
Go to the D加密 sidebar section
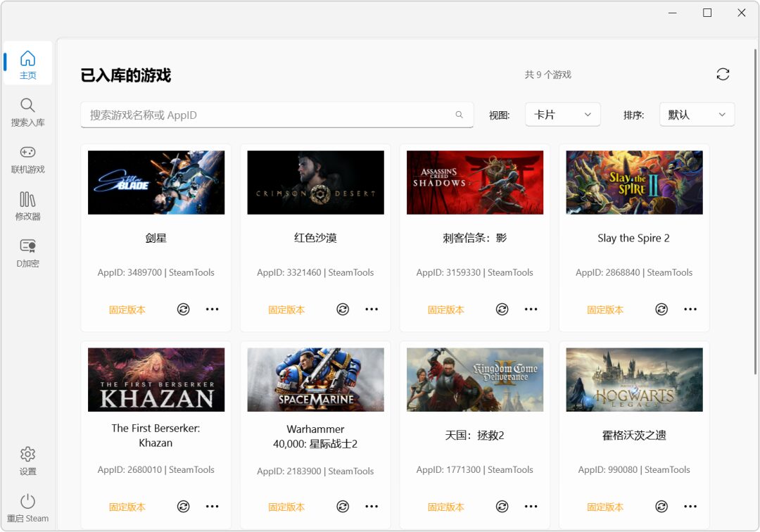27,253
